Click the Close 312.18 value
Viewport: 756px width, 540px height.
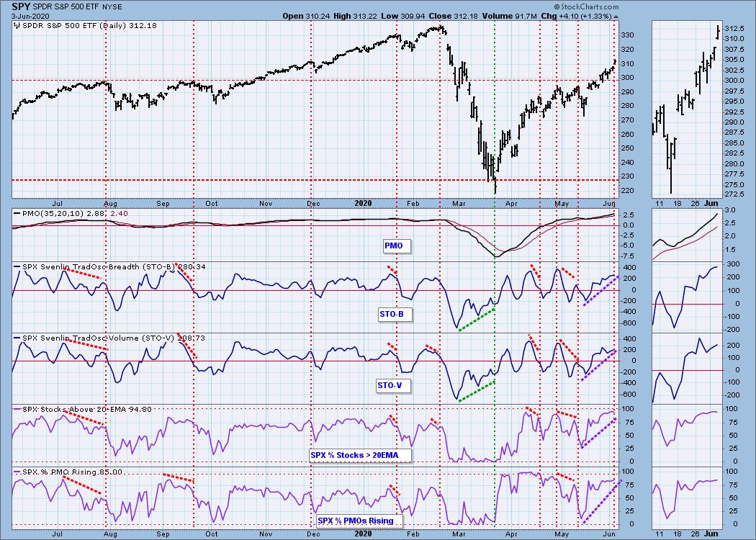(454, 16)
